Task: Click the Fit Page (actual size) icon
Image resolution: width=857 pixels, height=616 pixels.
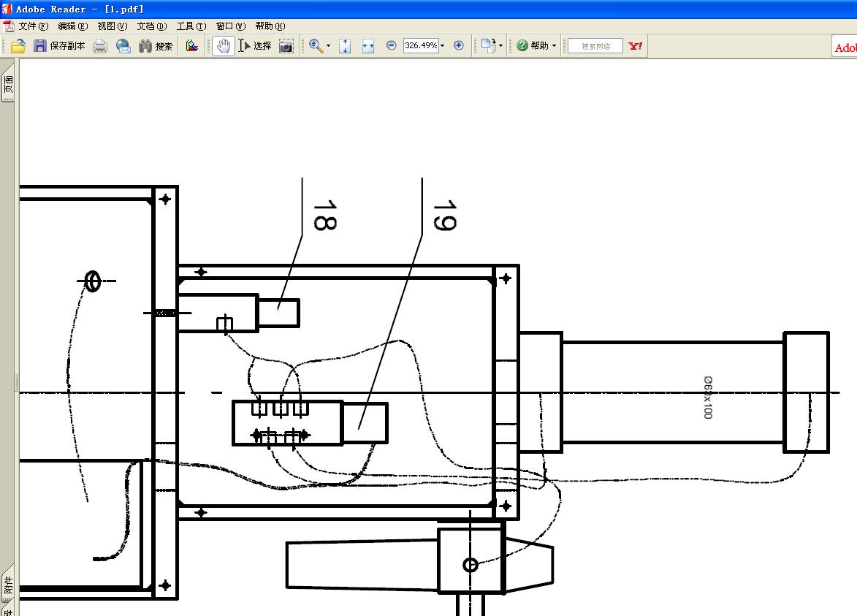Action: pyautogui.click(x=345, y=46)
